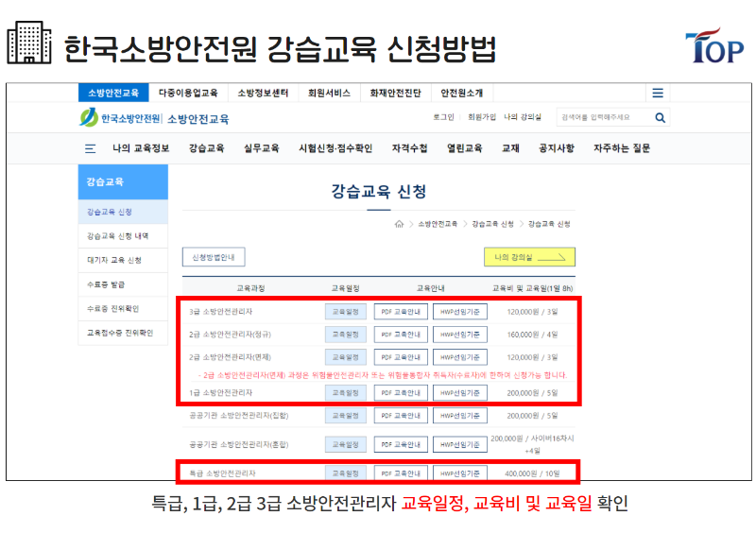Click 교육일정 for 3급 소방안전관리자
The image size is (756, 533).
point(345,312)
